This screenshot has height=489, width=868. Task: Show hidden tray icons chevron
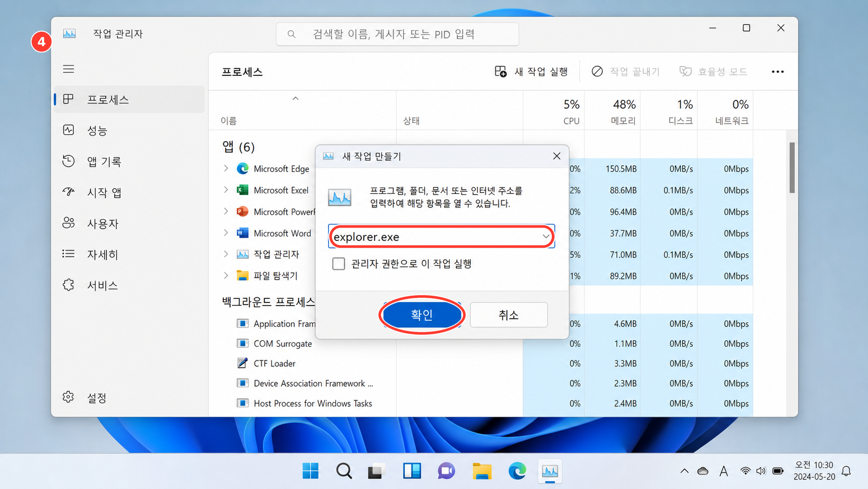coord(684,471)
